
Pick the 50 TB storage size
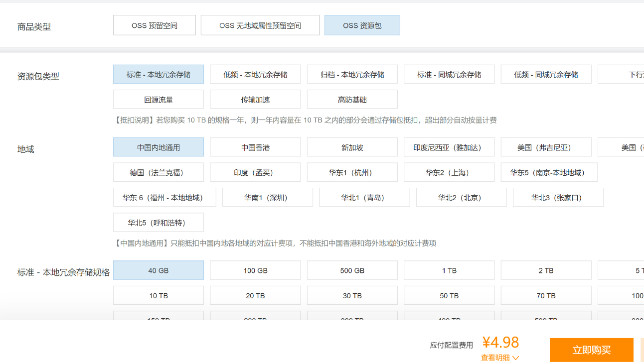[x=449, y=295]
